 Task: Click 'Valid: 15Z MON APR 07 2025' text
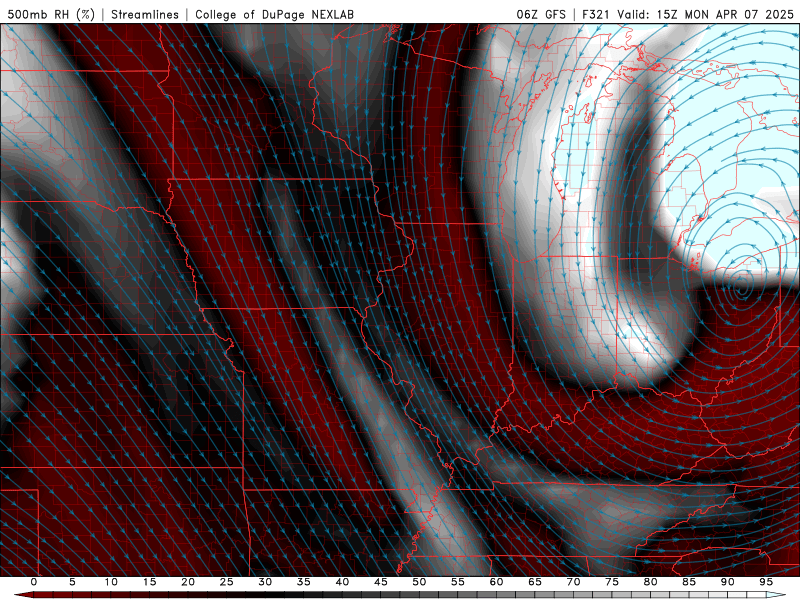click(x=706, y=14)
